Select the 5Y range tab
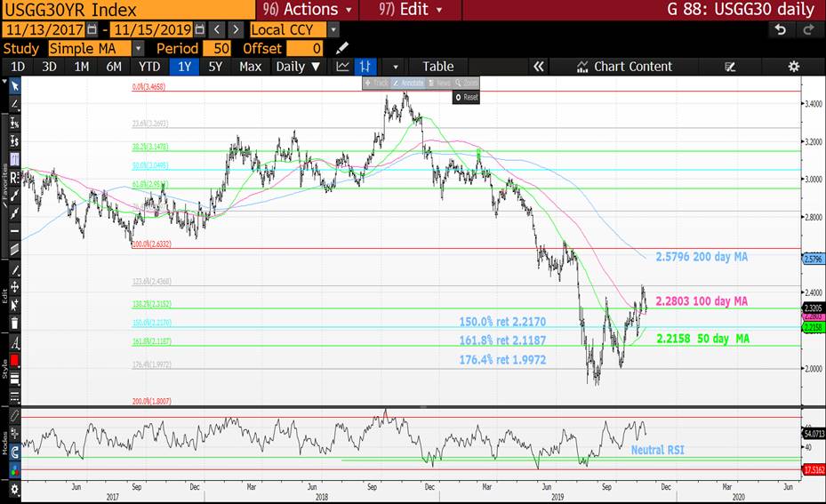826x504 pixels. click(215, 67)
